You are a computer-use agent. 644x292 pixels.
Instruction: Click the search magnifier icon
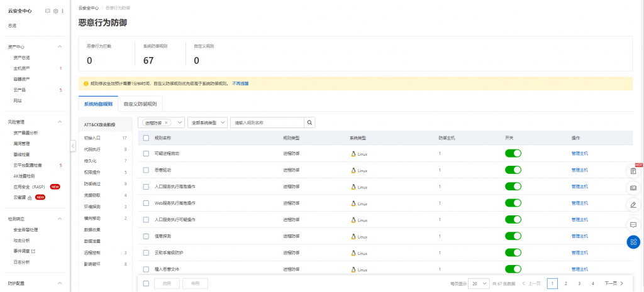pyautogui.click(x=309, y=123)
